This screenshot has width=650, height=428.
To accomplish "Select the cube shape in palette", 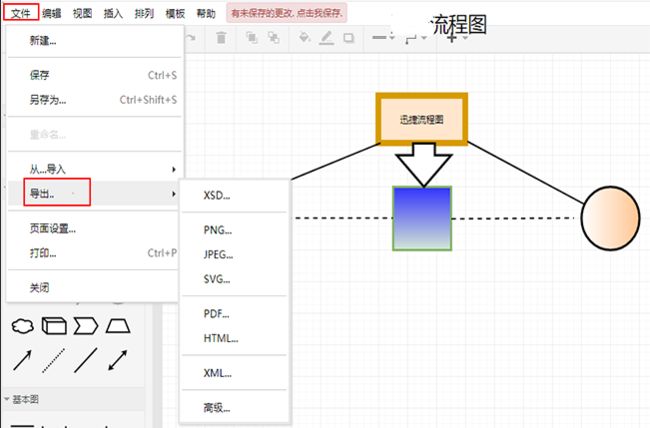I will coord(54,326).
